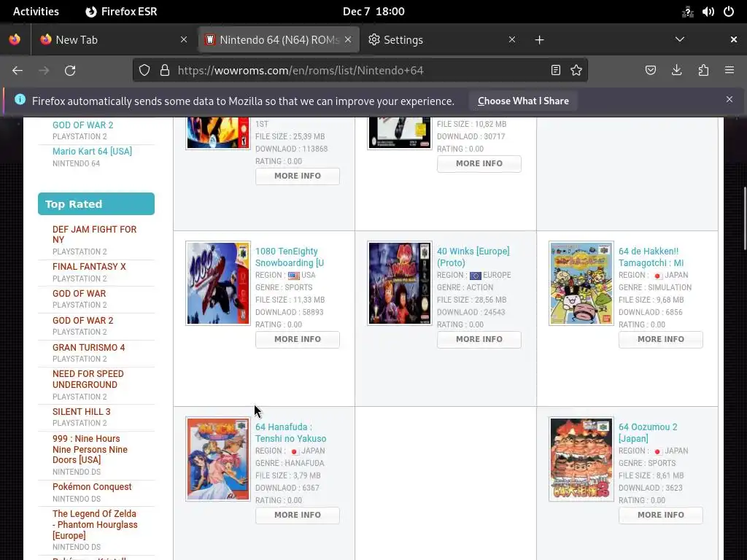Click USA flag on 1080 TenEighty
Image resolution: width=747 pixels, height=560 pixels.
tap(294, 276)
